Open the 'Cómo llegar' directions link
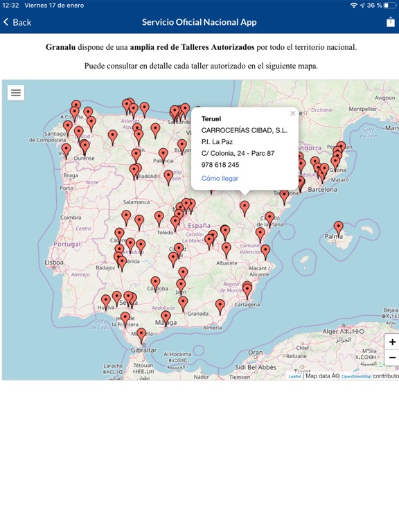The image size is (399, 532). 220,179
